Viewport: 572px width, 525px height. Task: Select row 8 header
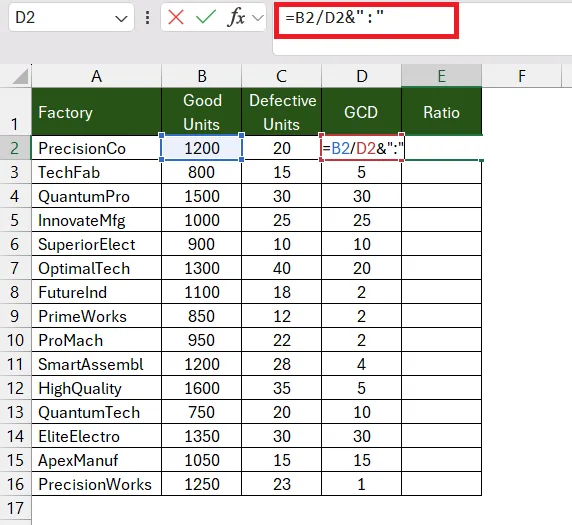click(15, 292)
